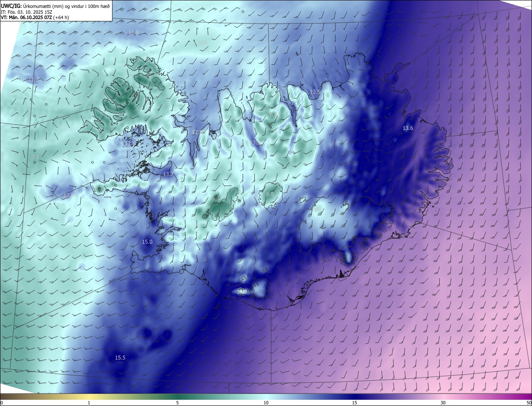Click the 4.7 value over the Westfjords
The height and width of the screenshot is (406, 532).
tap(127, 103)
